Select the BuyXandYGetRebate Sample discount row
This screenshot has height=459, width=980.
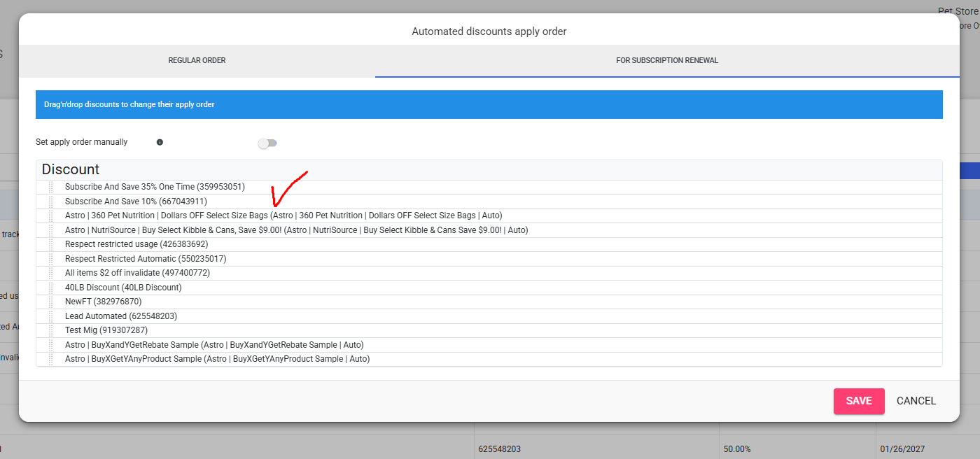point(214,345)
